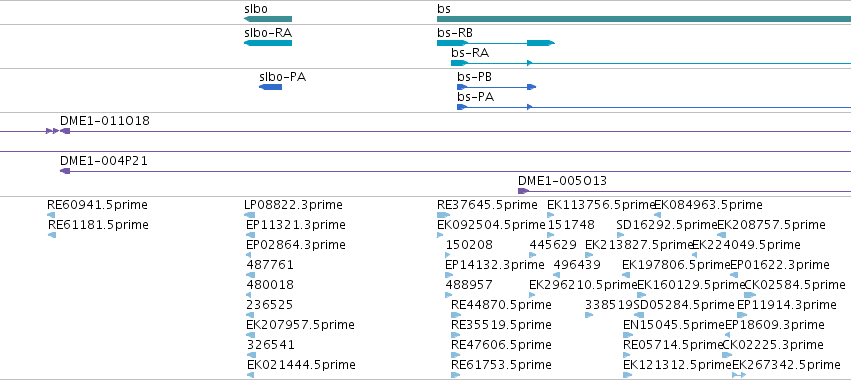The image size is (851, 380).
Task: Click the slbo-PA protein glyph
Action: point(270,87)
